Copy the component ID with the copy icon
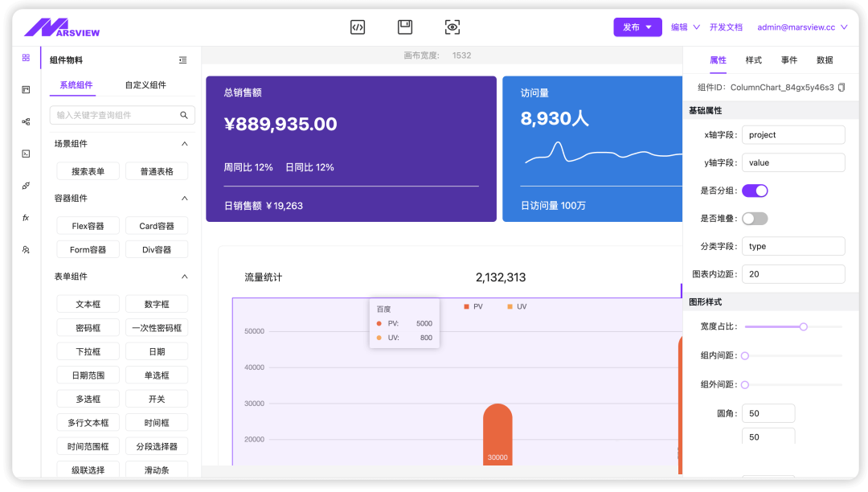 coord(841,88)
